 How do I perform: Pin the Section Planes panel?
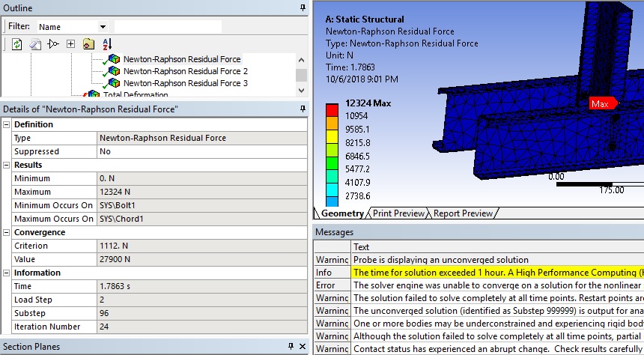(x=291, y=346)
